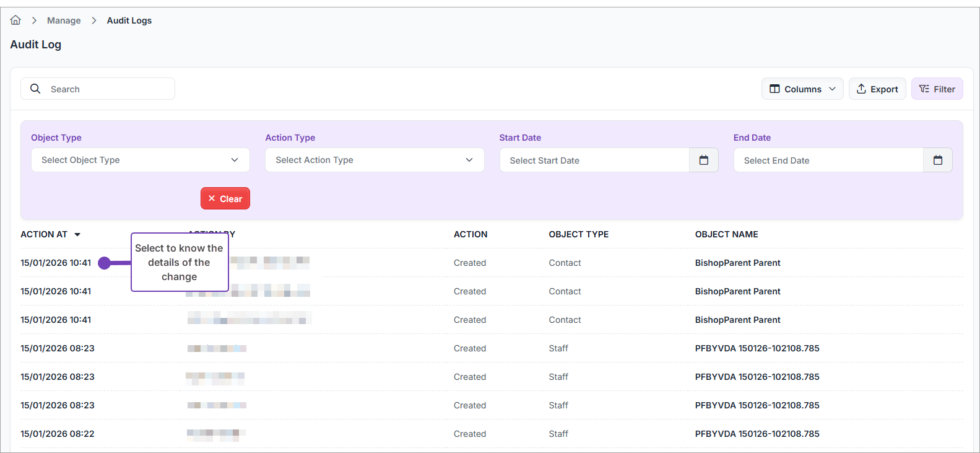Open the Columns dropdown

pyautogui.click(x=802, y=89)
